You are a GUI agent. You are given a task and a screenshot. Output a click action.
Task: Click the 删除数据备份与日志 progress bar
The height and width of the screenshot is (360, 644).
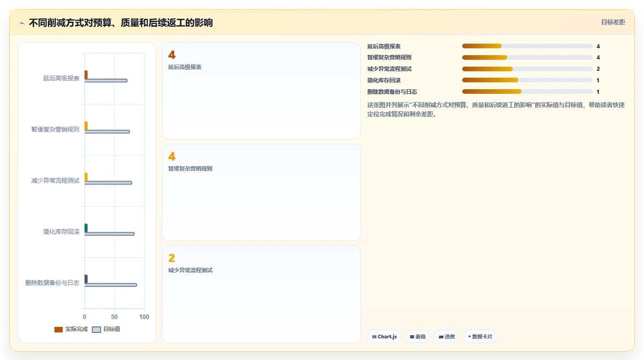528,91
